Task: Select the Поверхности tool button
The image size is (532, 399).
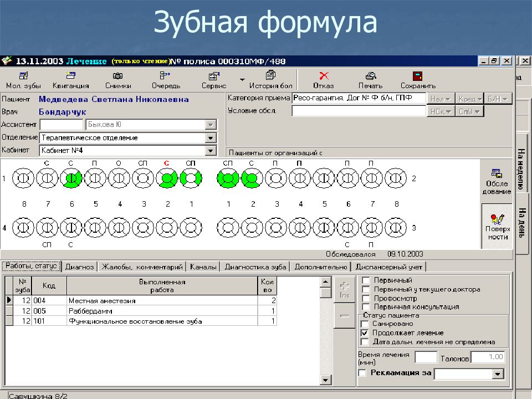Action: coord(497,226)
